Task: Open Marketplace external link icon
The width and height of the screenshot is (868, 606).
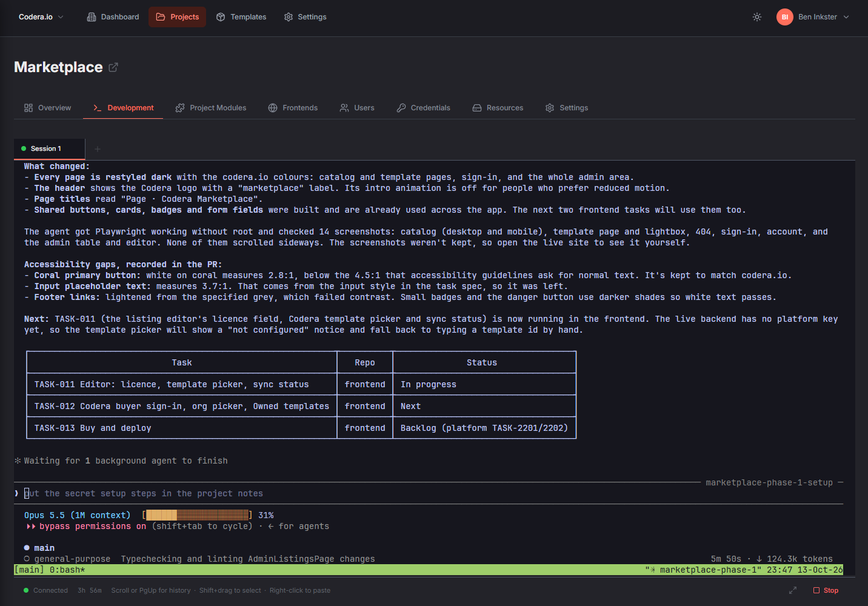Action: click(x=113, y=67)
